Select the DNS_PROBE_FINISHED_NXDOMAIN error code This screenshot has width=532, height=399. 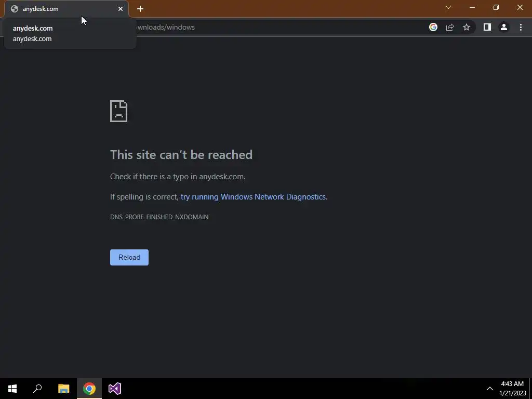[x=159, y=217]
